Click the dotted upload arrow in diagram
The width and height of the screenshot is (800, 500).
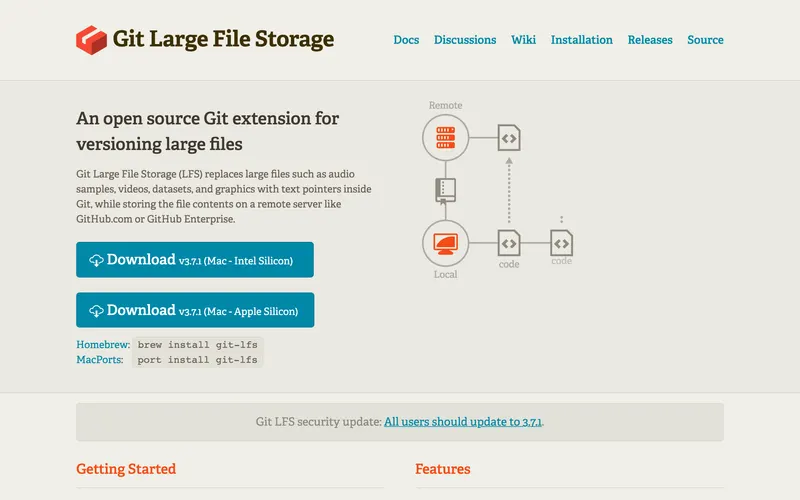pos(509,190)
